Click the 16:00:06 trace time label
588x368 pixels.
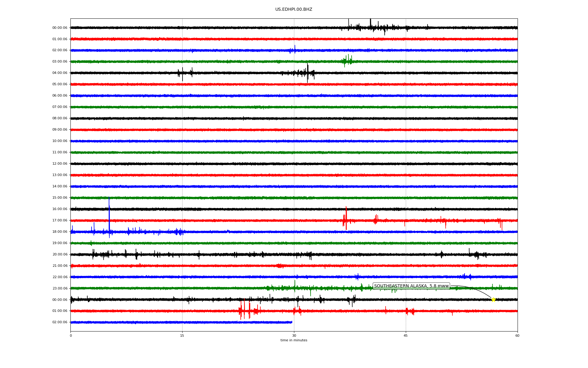tap(60, 209)
